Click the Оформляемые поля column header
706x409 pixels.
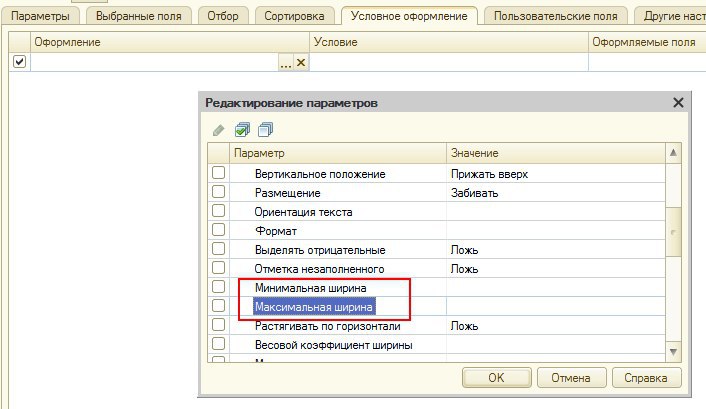(x=647, y=42)
